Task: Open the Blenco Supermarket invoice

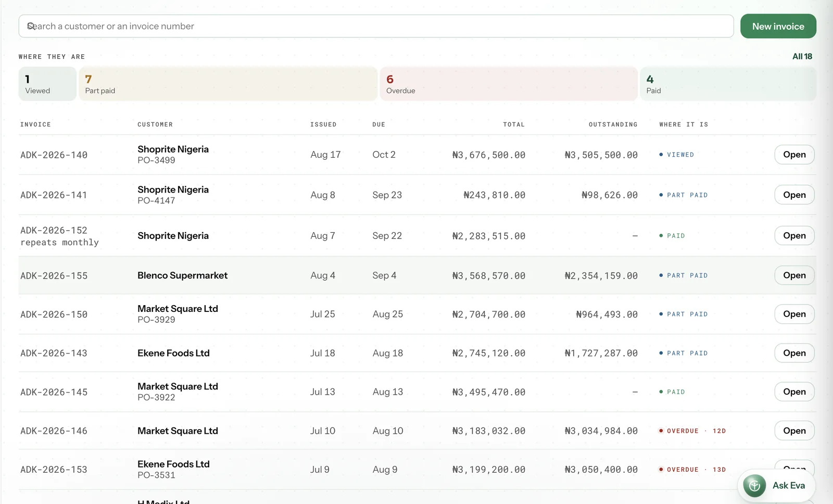Action: pyautogui.click(x=794, y=275)
